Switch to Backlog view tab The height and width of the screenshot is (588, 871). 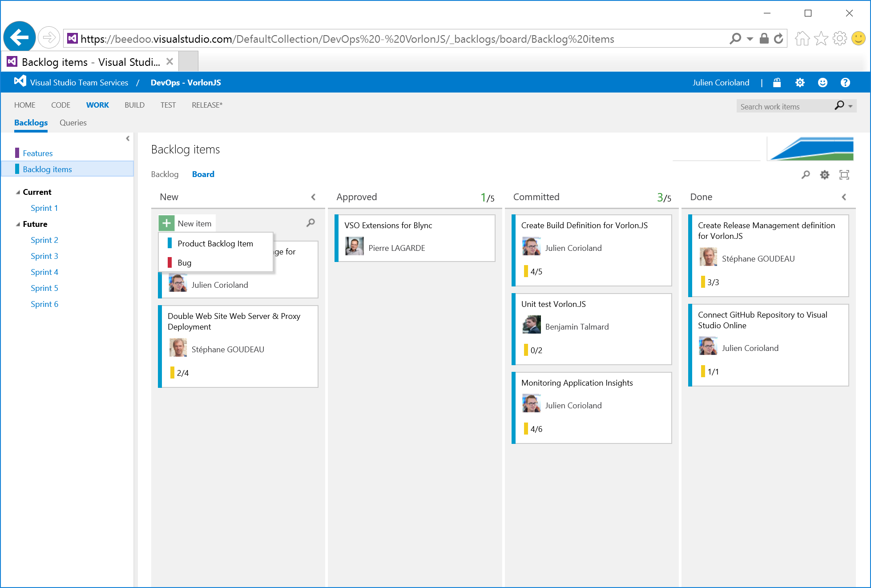[x=166, y=174]
